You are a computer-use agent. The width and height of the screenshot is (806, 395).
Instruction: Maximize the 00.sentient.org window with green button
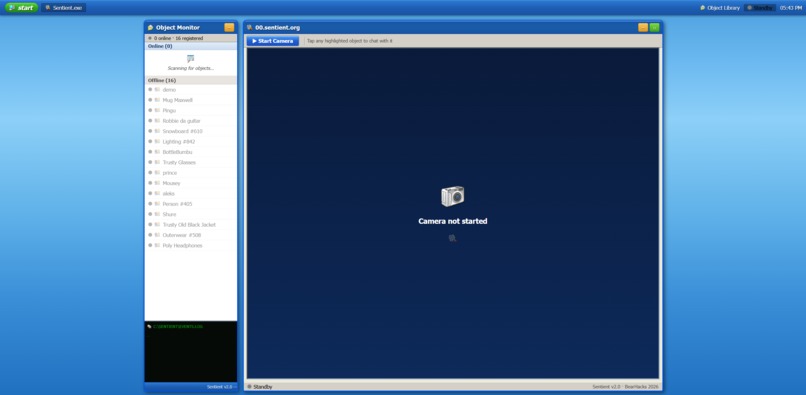pos(654,28)
